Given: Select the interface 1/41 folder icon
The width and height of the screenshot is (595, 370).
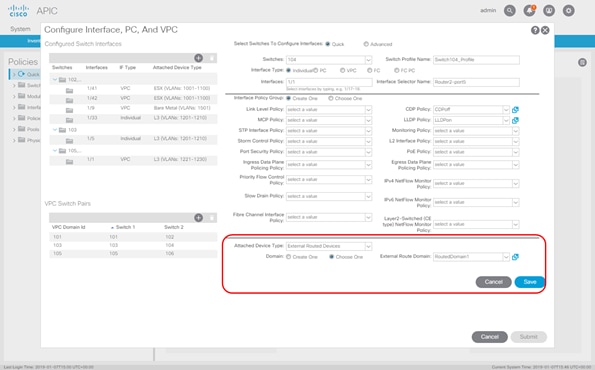Looking at the screenshot, I should pyautogui.click(x=69, y=90).
